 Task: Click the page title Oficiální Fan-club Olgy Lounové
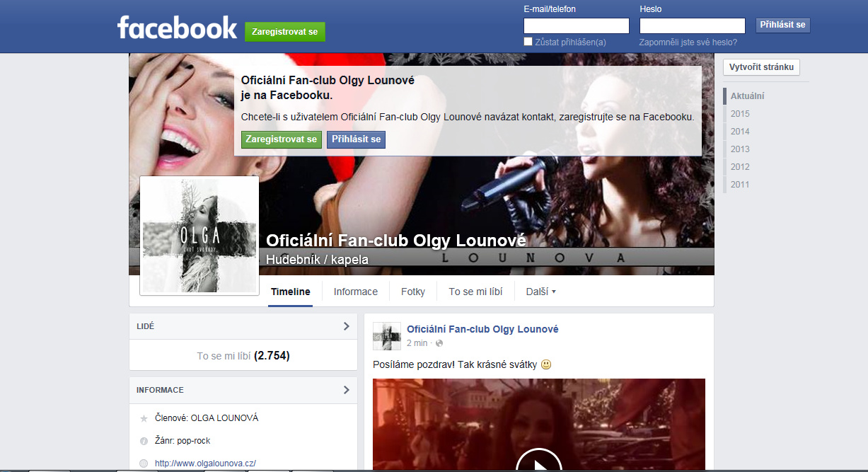[x=396, y=240]
